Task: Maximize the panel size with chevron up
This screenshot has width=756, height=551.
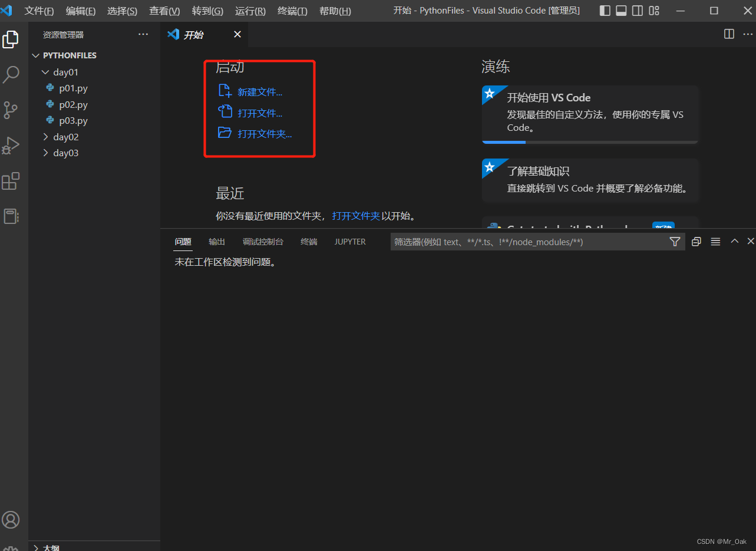Action: click(735, 241)
